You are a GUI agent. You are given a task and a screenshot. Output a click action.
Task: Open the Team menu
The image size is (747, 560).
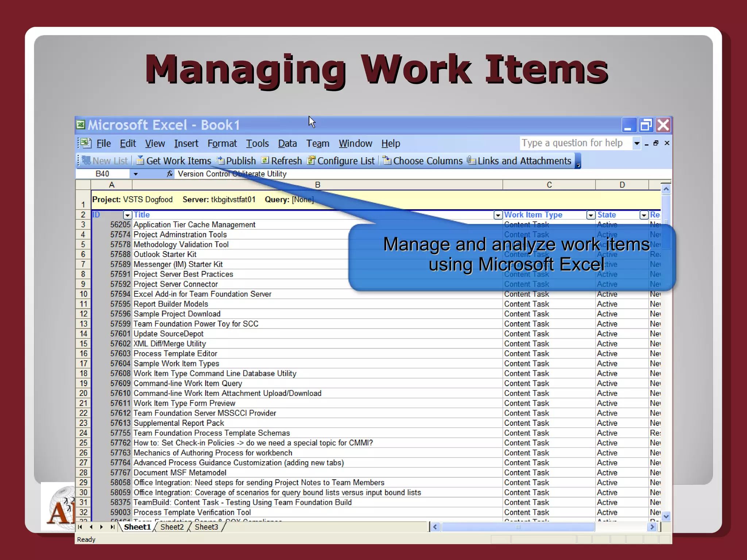tap(318, 143)
